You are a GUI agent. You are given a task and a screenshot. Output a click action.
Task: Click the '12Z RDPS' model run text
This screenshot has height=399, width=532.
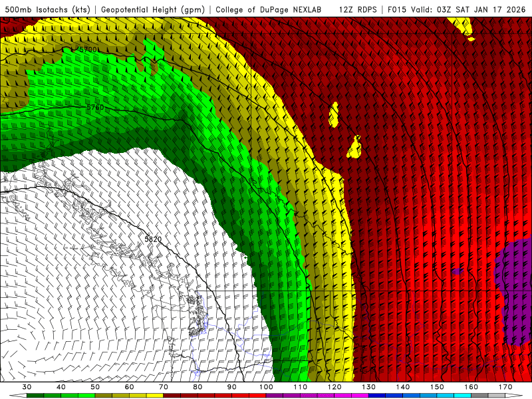(x=358, y=9)
